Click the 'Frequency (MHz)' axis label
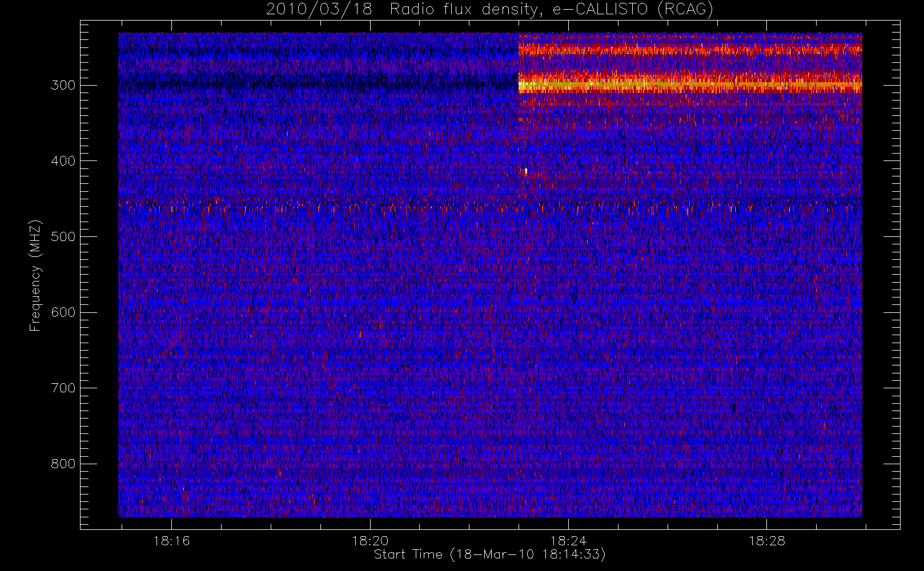 pyautogui.click(x=35, y=275)
